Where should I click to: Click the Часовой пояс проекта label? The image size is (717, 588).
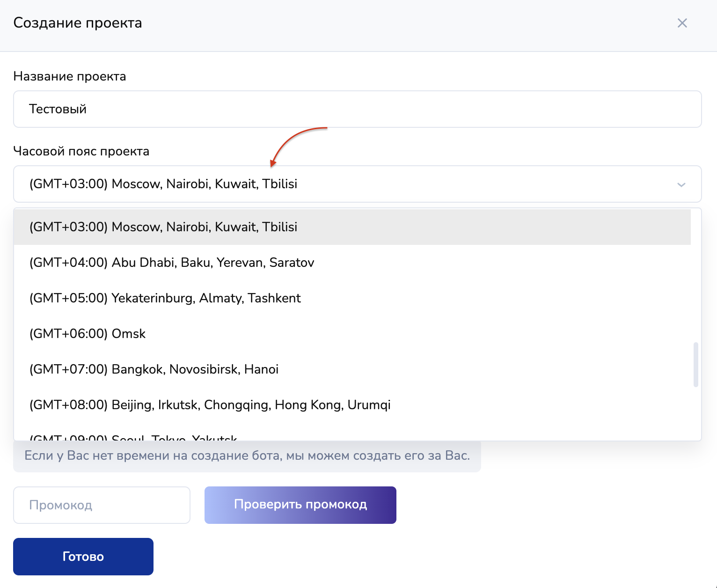coord(81,151)
